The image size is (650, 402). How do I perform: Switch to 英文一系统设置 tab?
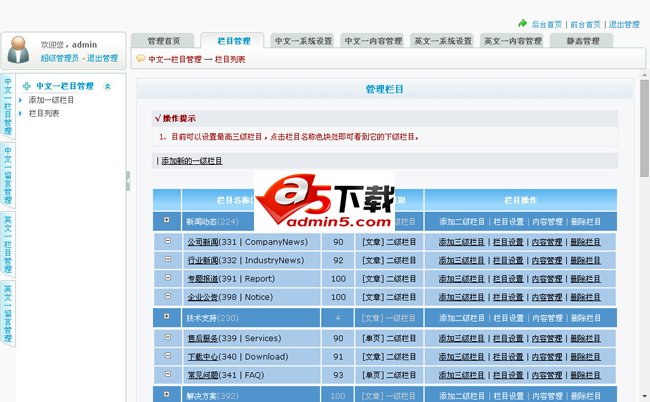pos(443,41)
